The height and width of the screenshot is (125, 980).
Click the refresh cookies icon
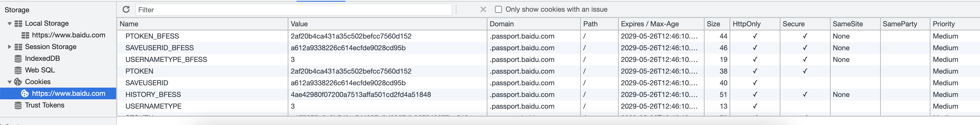126,10
